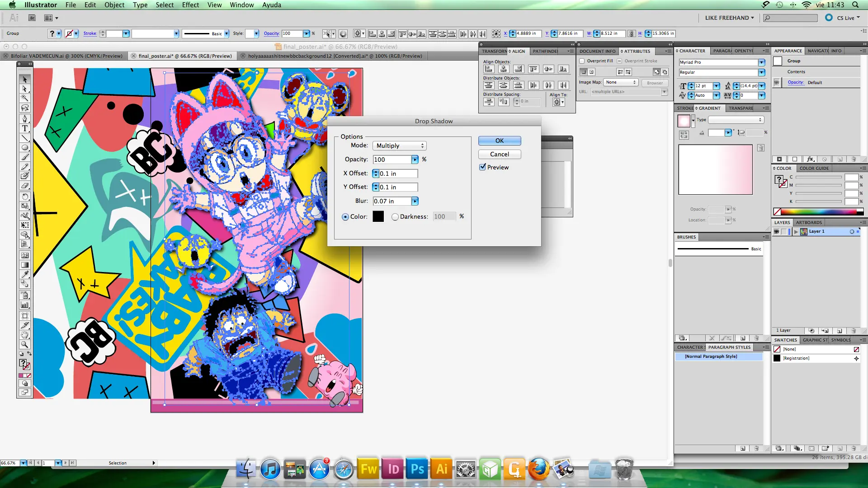Open Blur value arrow in Drop Shadow
This screenshot has height=488, width=868.
pos(415,201)
